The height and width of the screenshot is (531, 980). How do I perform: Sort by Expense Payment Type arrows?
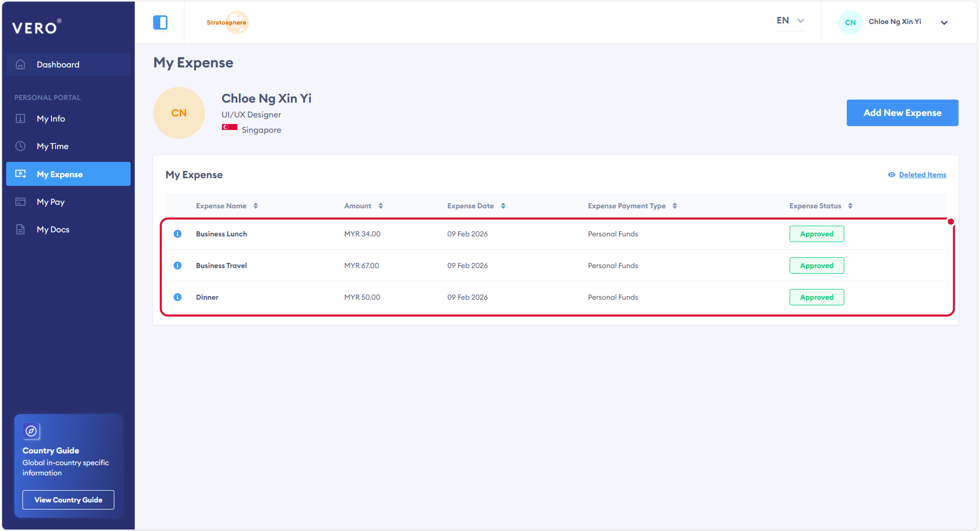tap(675, 206)
